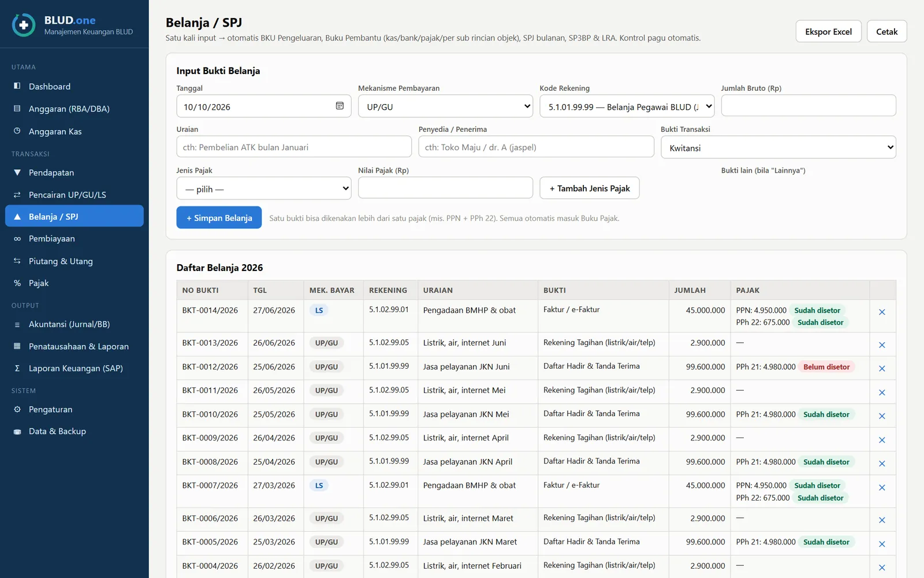This screenshot has width=924, height=578.
Task: Click the Anggaran Kas clock icon
Action: point(17,131)
